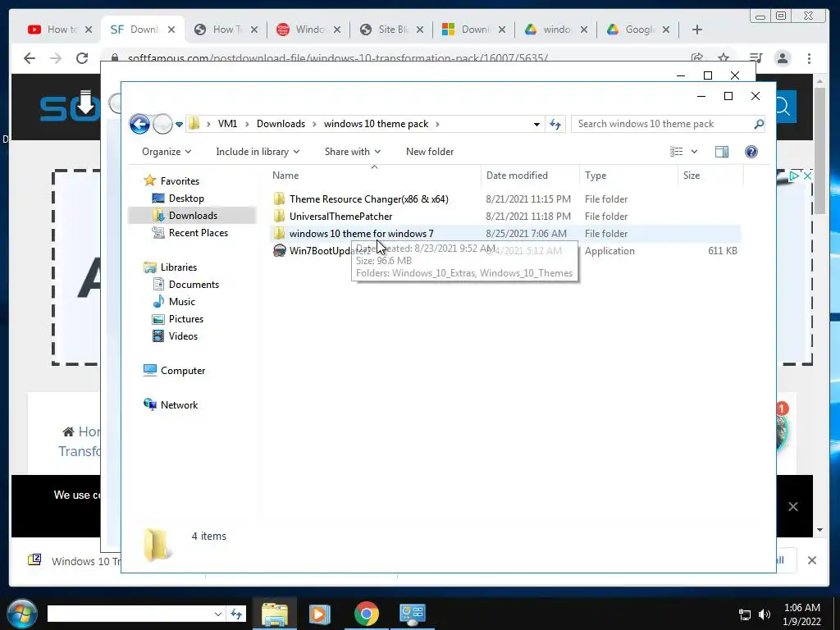Create a New folder
840x630 pixels.
[430, 152]
